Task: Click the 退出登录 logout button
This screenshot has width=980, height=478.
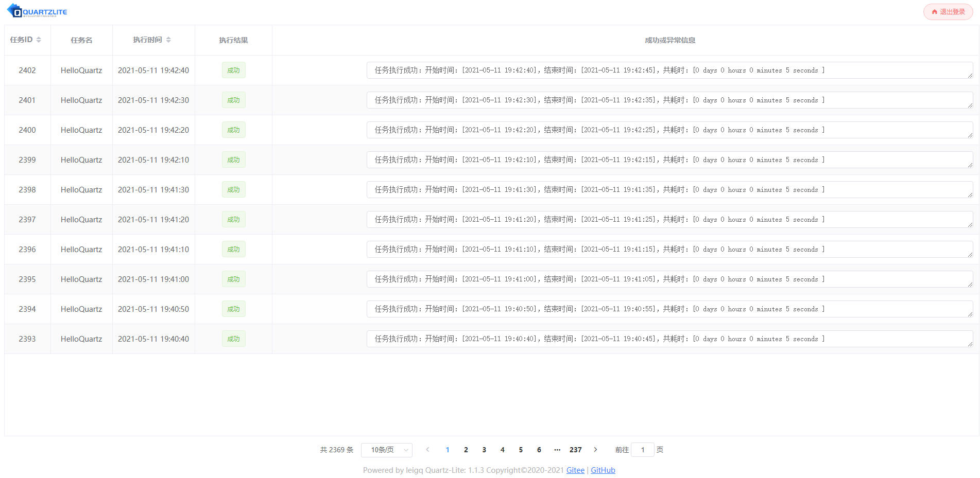Action: (948, 12)
